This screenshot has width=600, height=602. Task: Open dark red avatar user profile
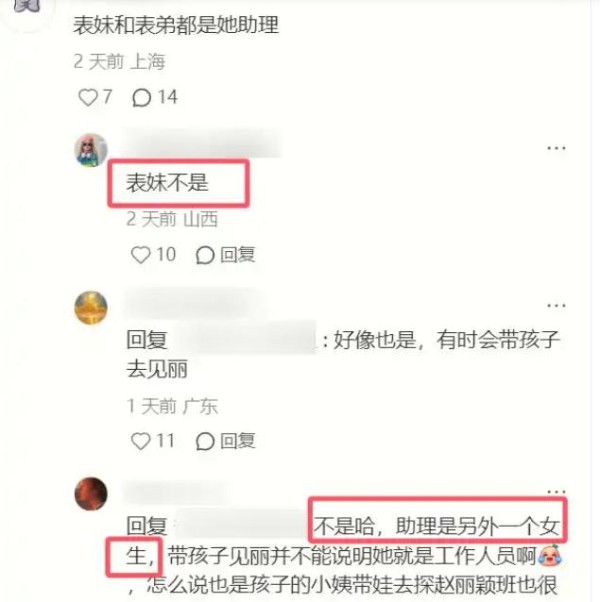[91, 493]
